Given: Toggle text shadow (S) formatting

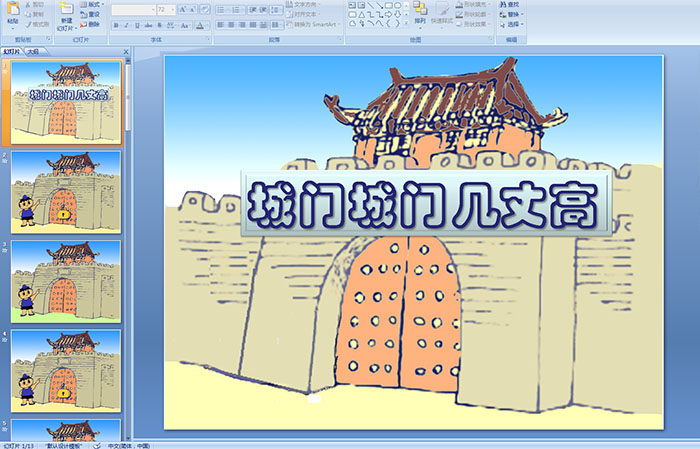Looking at the screenshot, I should (x=160, y=25).
